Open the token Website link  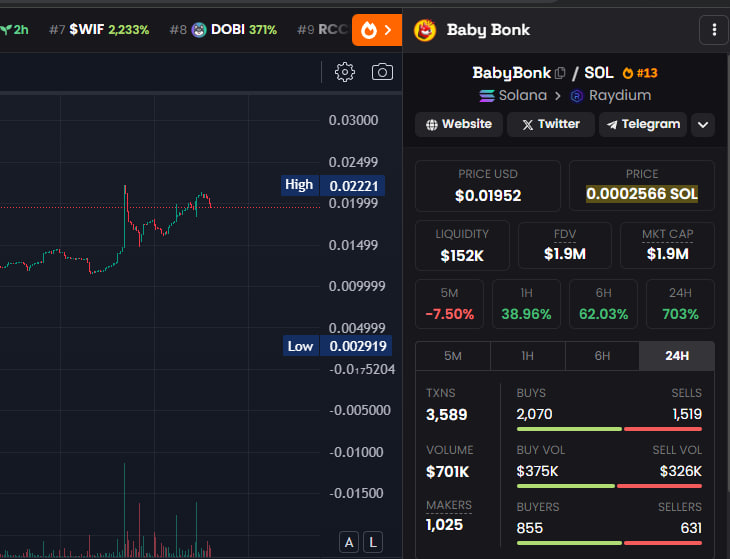click(x=459, y=124)
